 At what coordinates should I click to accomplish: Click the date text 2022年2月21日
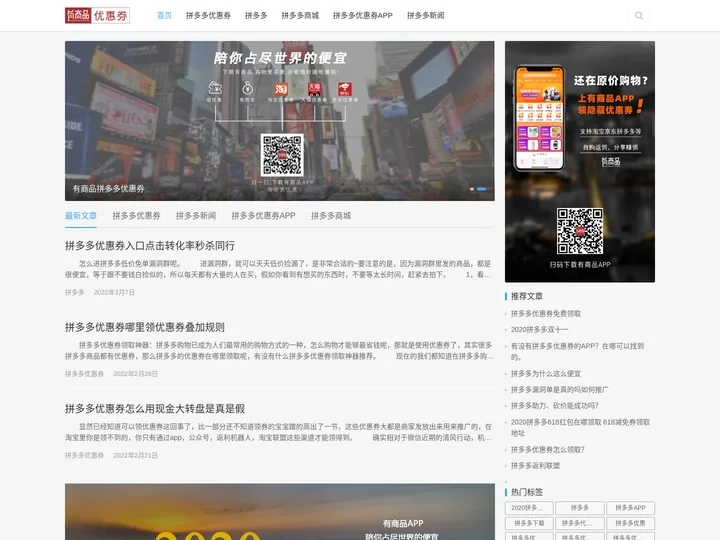coord(135,456)
